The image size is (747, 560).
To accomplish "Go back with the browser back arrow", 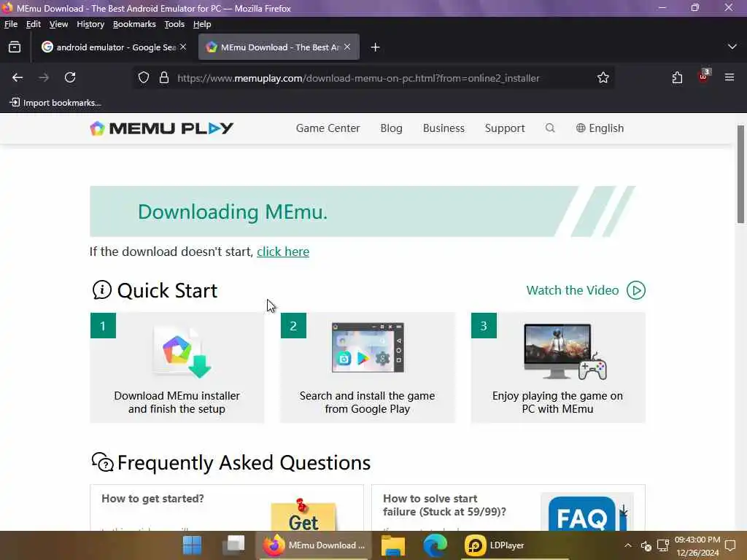I will pos(18,77).
